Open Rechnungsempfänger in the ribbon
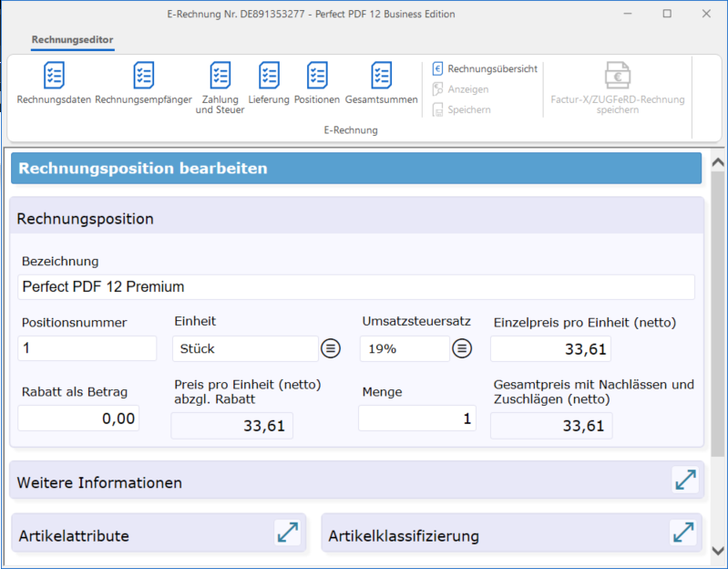 [144, 76]
